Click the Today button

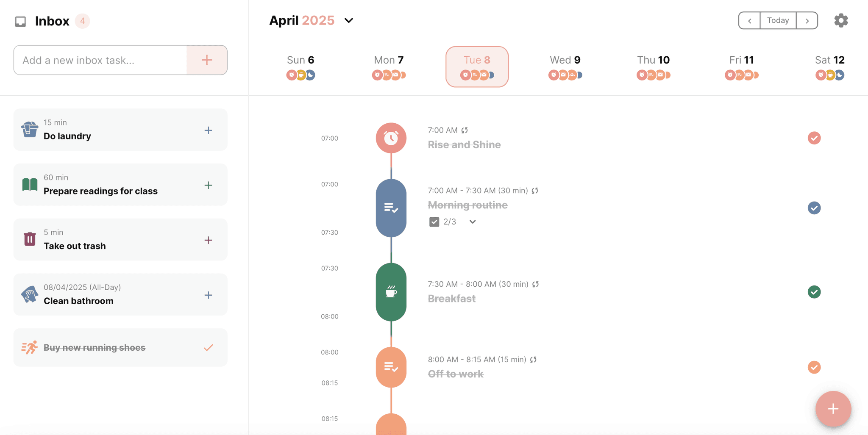point(778,20)
